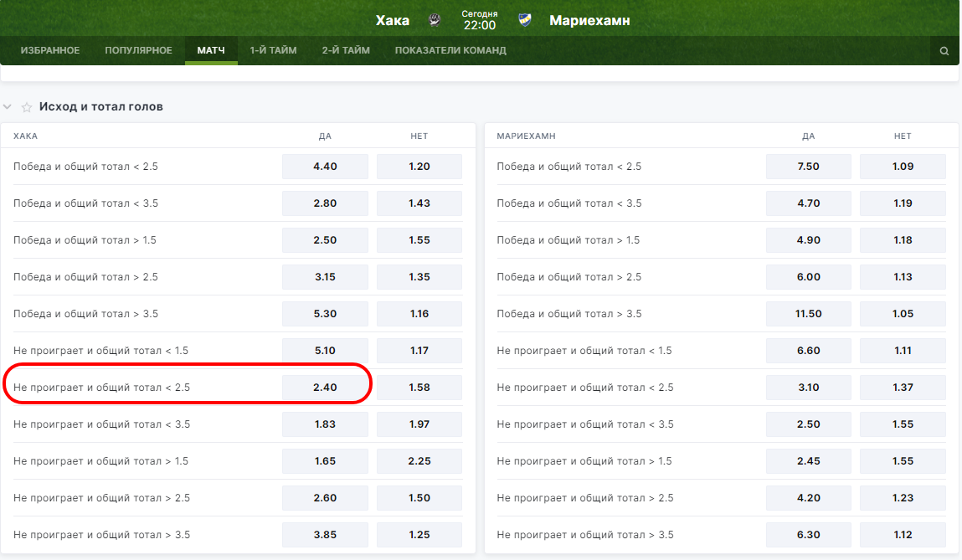The image size is (962, 560).
Task: Select Мариехамн odds 1.13 button
Action: pyautogui.click(x=903, y=276)
